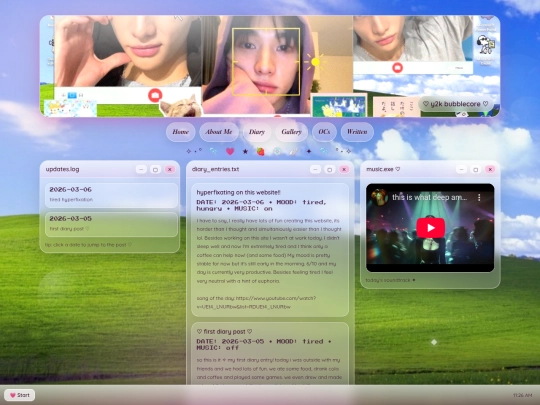
Task: Select the '♡ first diary post ♡' entry title
Action: click(225, 332)
